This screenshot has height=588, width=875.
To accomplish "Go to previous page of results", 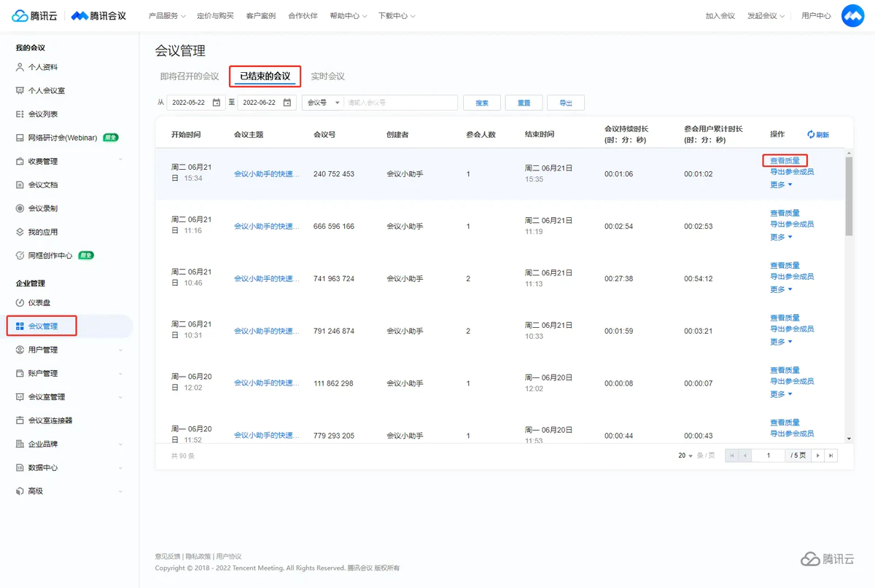I will [x=744, y=455].
